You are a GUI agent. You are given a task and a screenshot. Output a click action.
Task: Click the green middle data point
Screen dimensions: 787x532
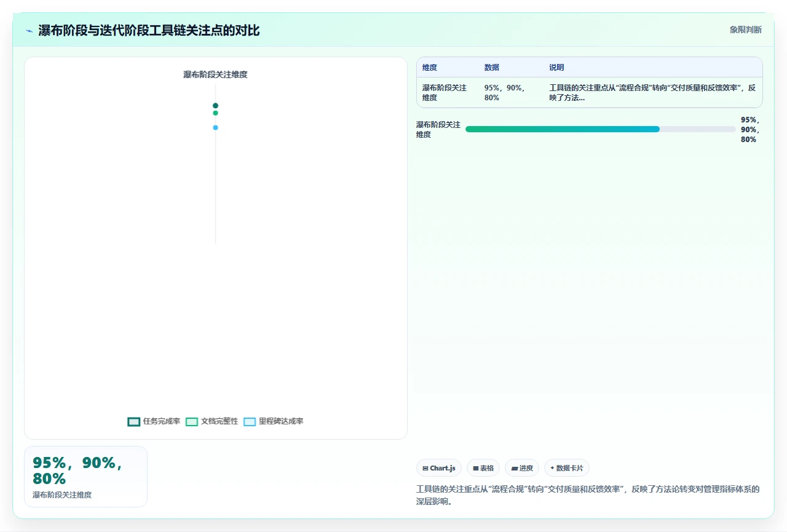[215, 113]
